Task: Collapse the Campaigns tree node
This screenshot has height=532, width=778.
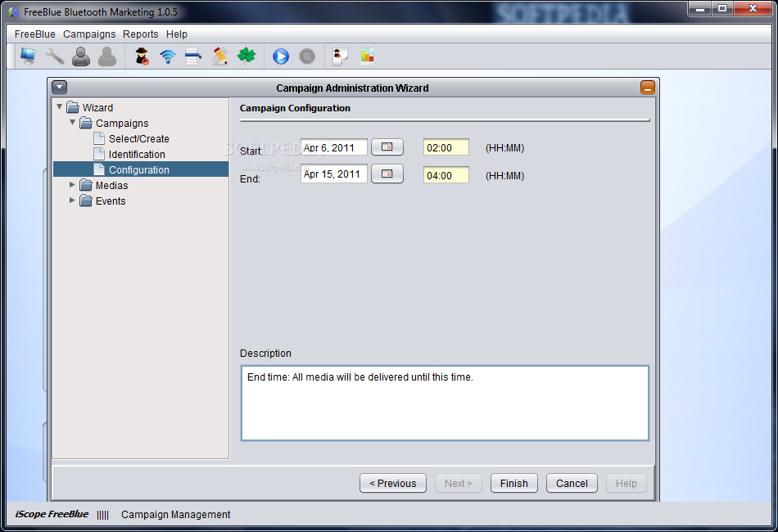Action: click(72, 122)
